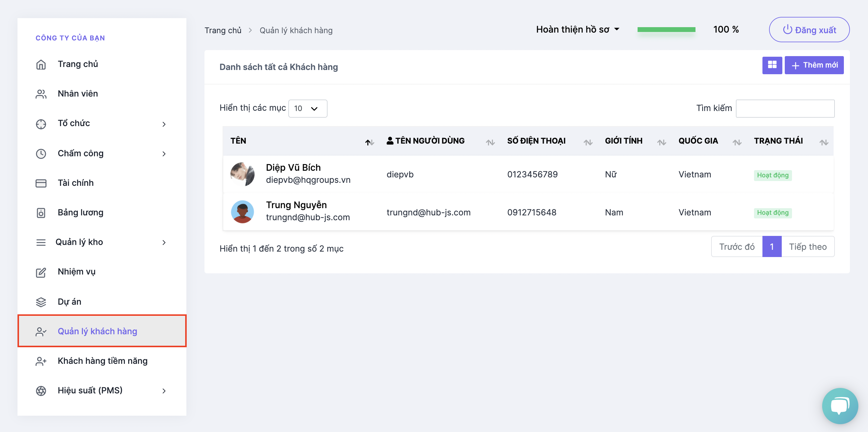The height and width of the screenshot is (432, 868).
Task: Expand the Chấm công submenu chevron
Action: coord(164,154)
